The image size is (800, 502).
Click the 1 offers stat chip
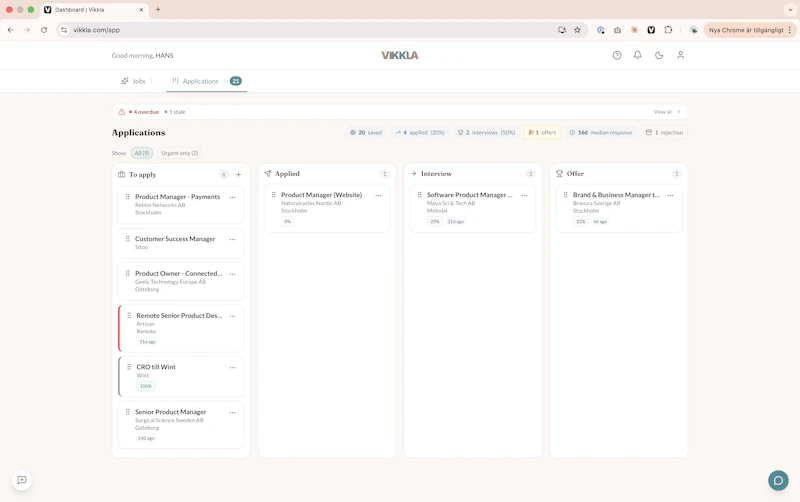(x=542, y=133)
